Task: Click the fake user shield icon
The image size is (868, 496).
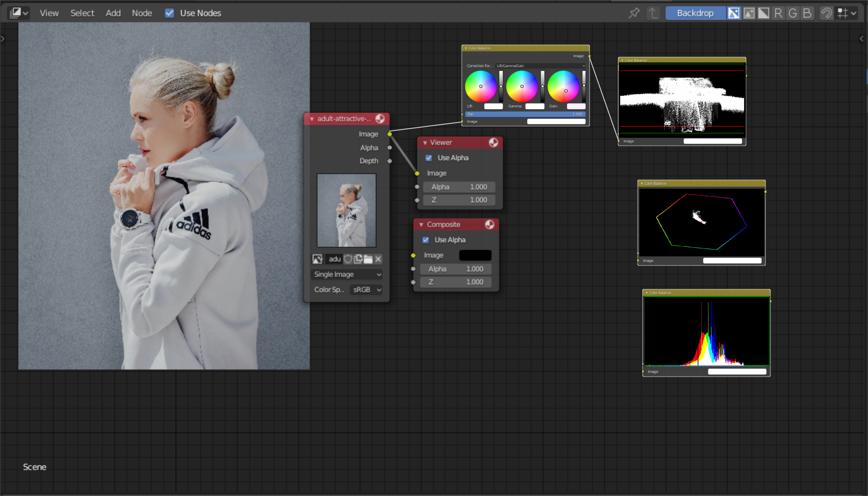Action: pos(348,259)
